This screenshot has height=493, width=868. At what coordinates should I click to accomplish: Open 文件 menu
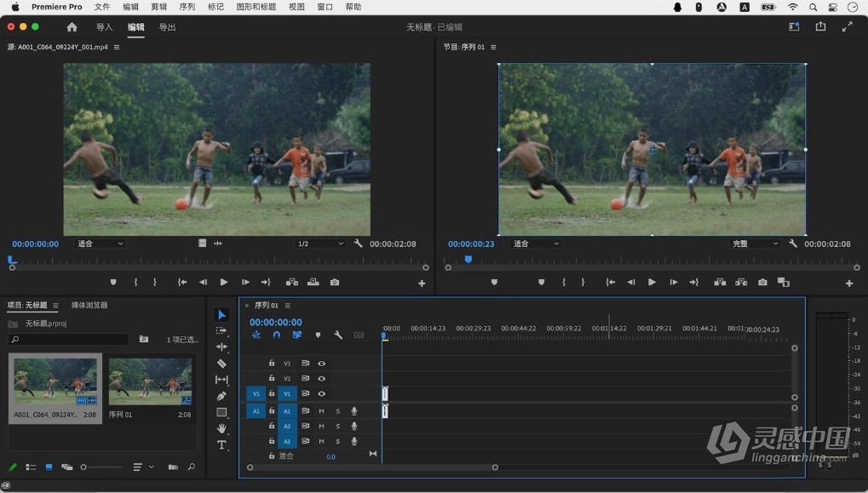(x=102, y=7)
